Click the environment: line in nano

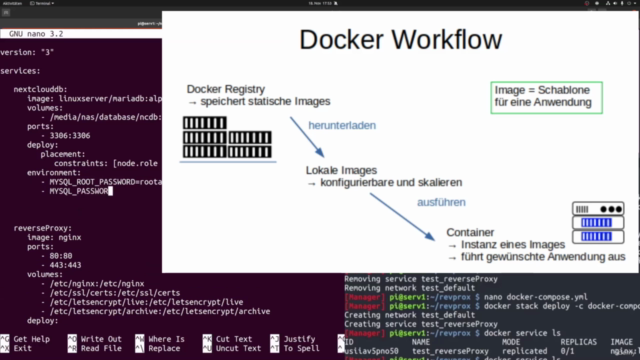[x=54, y=173]
